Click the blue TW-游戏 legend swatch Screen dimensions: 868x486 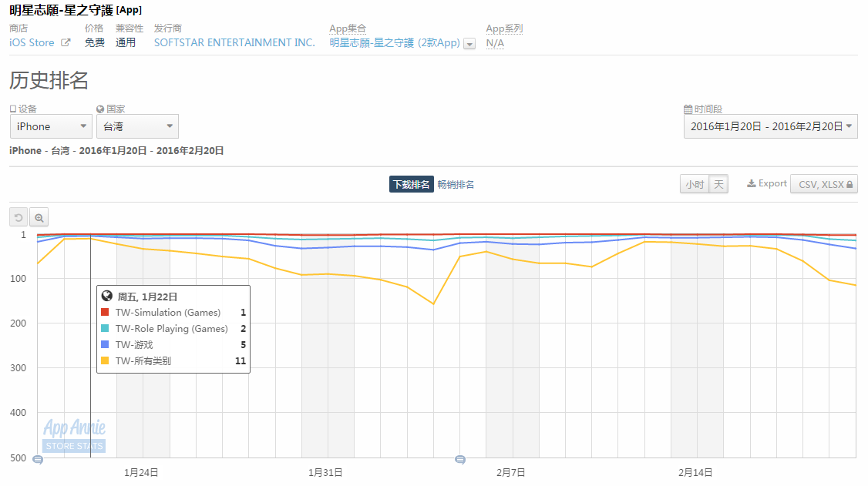click(x=105, y=344)
